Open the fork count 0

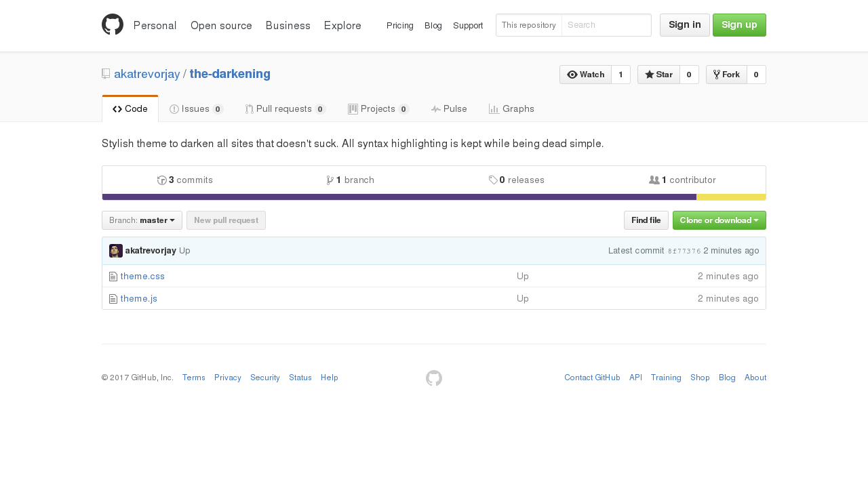coord(756,75)
